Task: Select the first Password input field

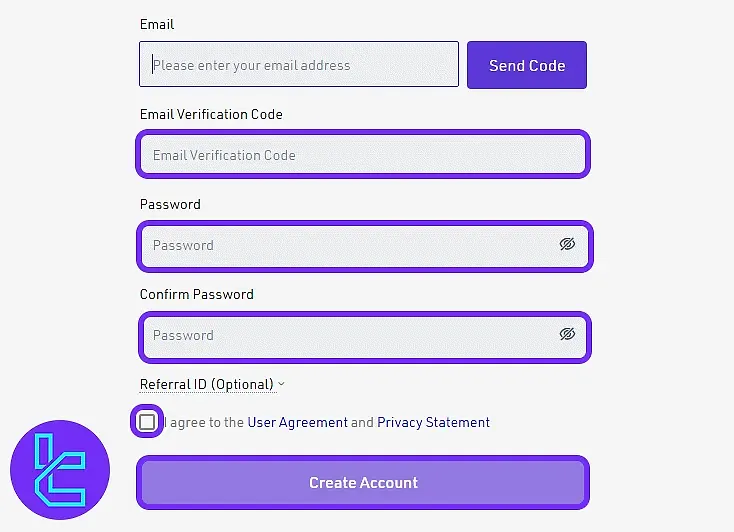Action: tap(365, 246)
